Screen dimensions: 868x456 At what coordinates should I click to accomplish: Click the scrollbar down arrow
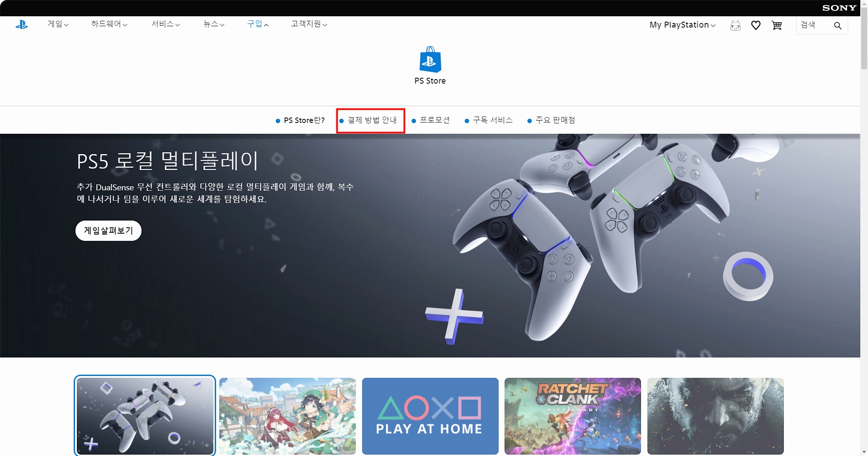pos(864,452)
